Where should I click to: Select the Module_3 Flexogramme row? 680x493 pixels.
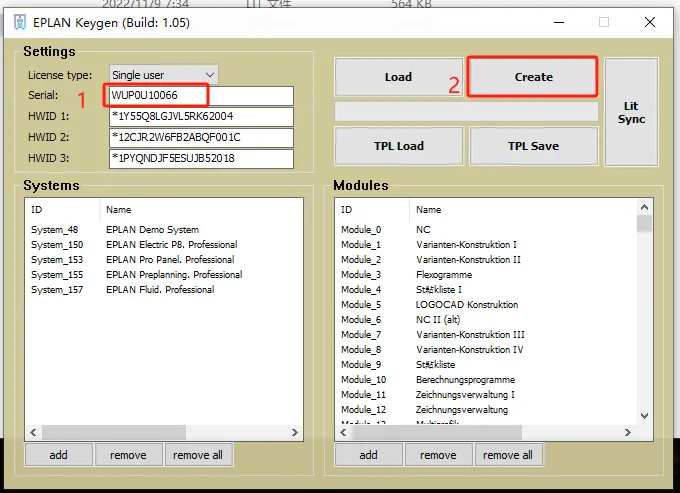(x=486, y=275)
